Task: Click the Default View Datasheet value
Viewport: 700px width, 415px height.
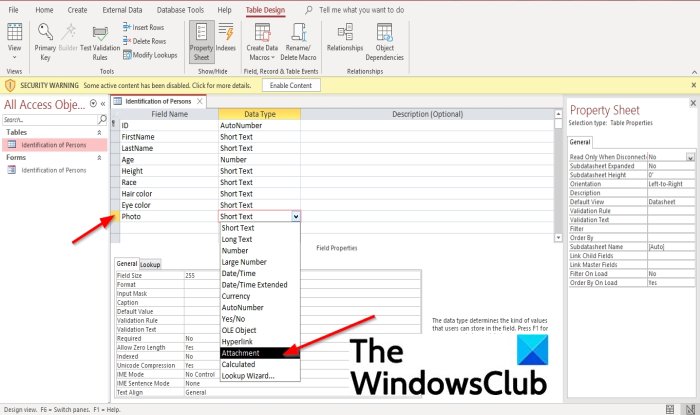Action: click(671, 202)
